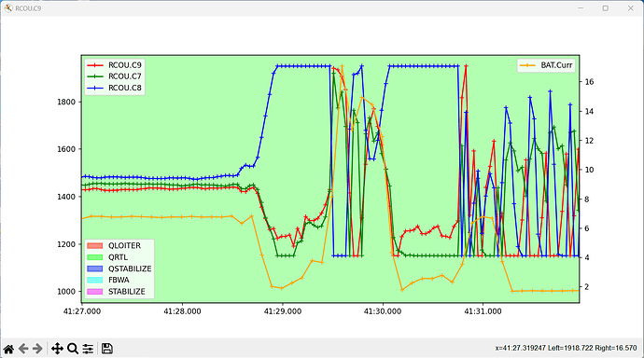The height and width of the screenshot is (358, 644).
Task: Click the 1800 left axis tick label
Action: tap(66, 103)
